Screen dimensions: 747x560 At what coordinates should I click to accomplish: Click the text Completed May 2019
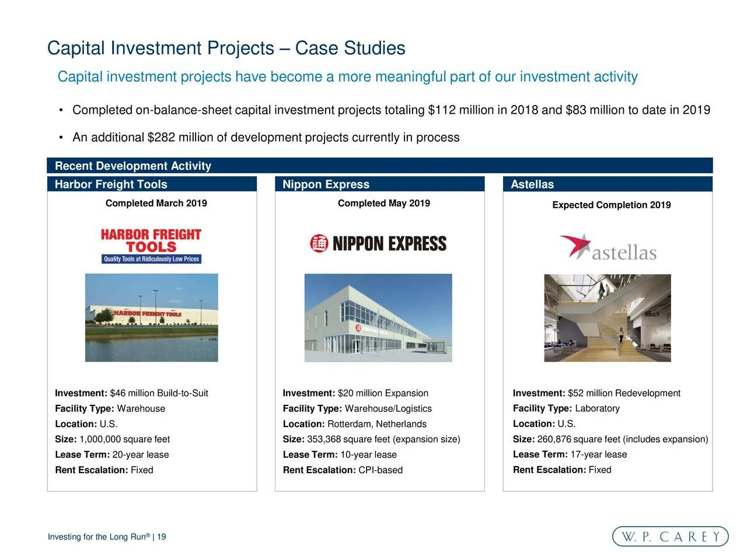[384, 203]
